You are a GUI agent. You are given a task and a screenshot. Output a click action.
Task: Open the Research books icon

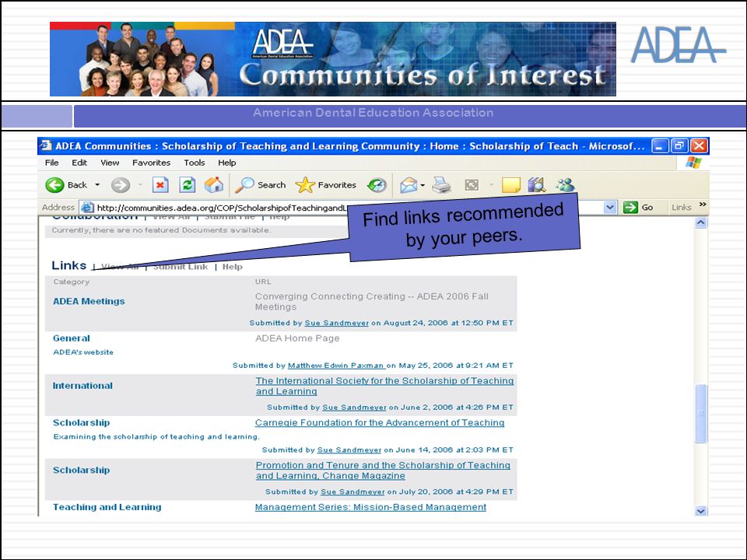(537, 185)
